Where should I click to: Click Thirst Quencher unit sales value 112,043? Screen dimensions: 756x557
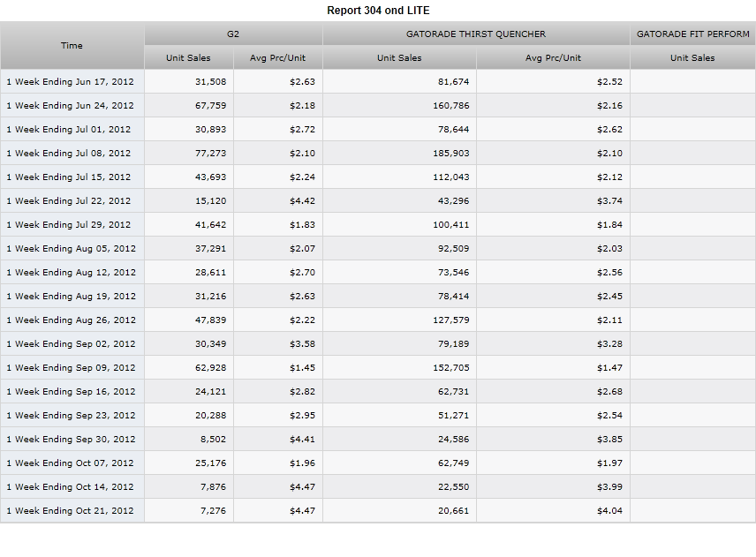tap(451, 177)
